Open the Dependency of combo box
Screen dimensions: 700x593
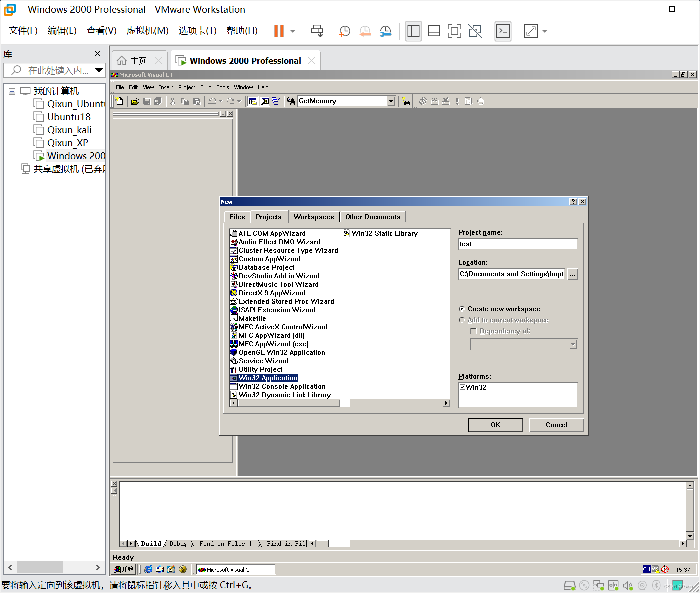pyautogui.click(x=573, y=344)
